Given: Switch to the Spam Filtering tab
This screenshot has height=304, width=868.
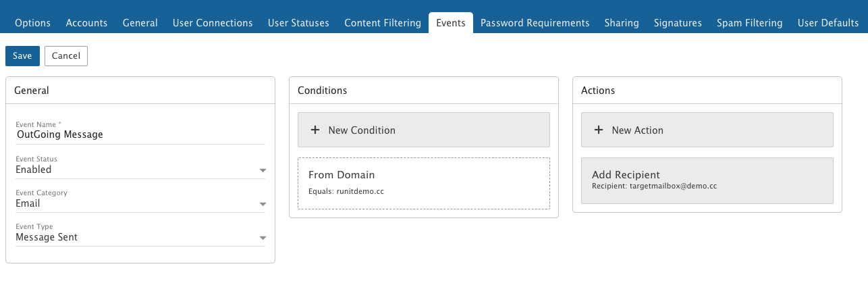Looking at the screenshot, I should 749,23.
